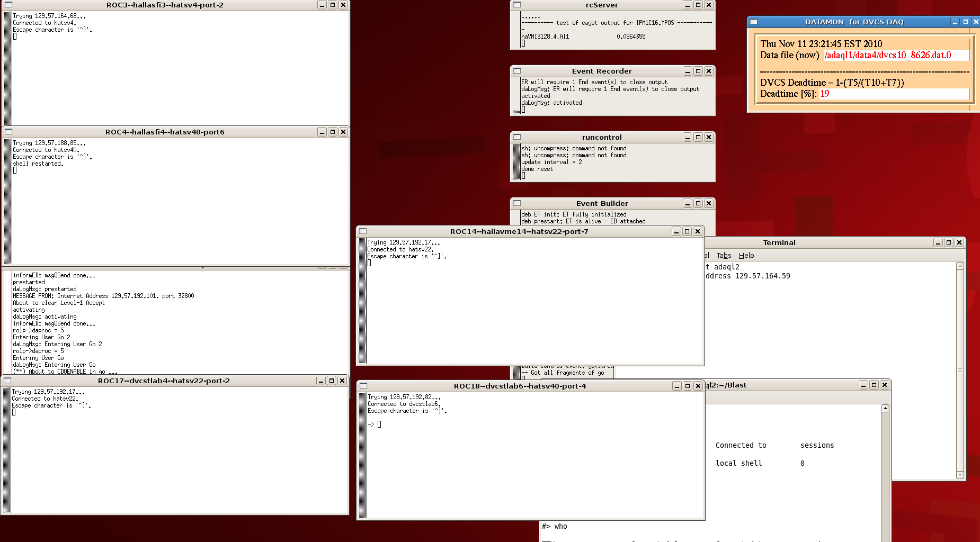The width and height of the screenshot is (980, 542).
Task: Maximize the runcontrol window
Action: click(698, 137)
